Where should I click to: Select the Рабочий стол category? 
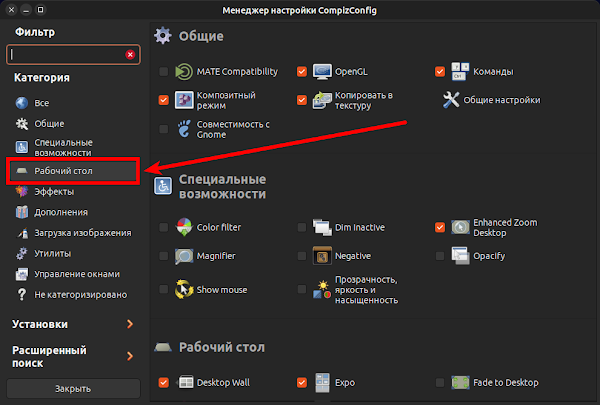click(73, 171)
